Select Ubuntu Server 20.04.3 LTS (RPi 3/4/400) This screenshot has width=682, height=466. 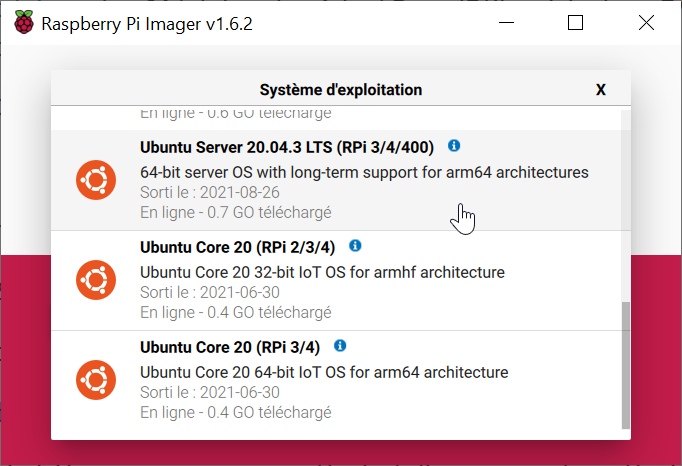287,148
